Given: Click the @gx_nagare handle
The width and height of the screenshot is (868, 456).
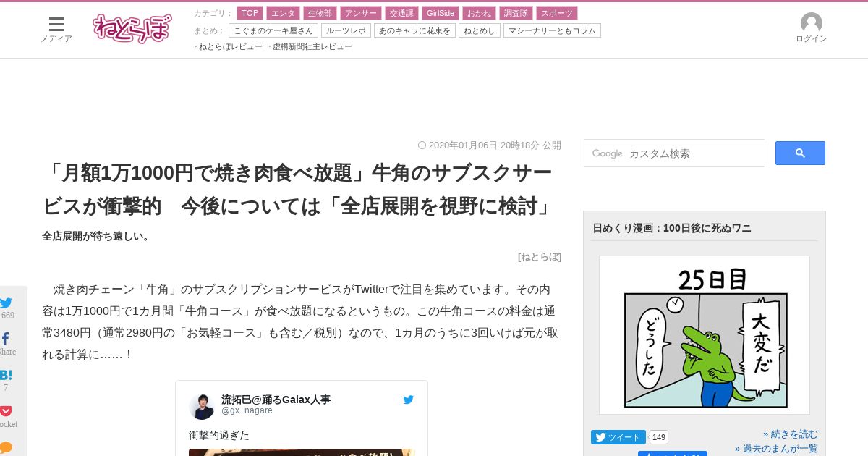Looking at the screenshot, I should coord(247,410).
